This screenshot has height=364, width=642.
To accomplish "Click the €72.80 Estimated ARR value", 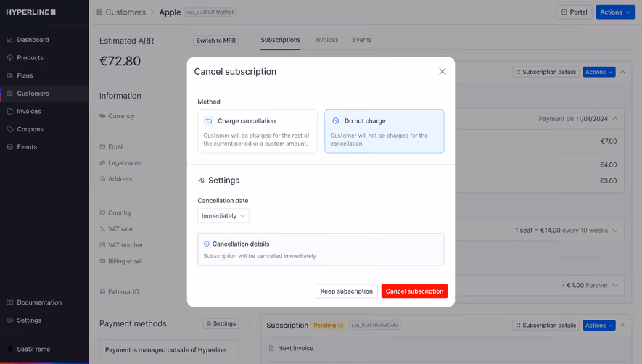I will coord(120,62).
